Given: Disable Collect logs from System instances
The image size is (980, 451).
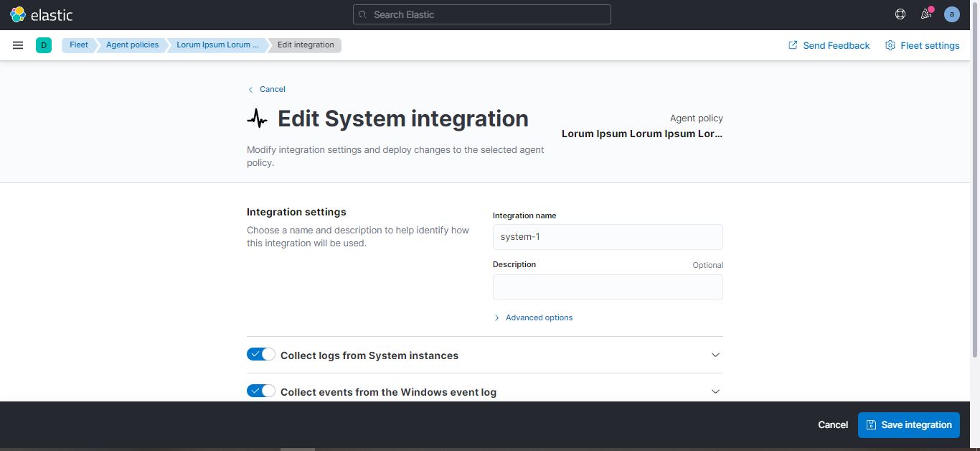Looking at the screenshot, I should [x=261, y=354].
